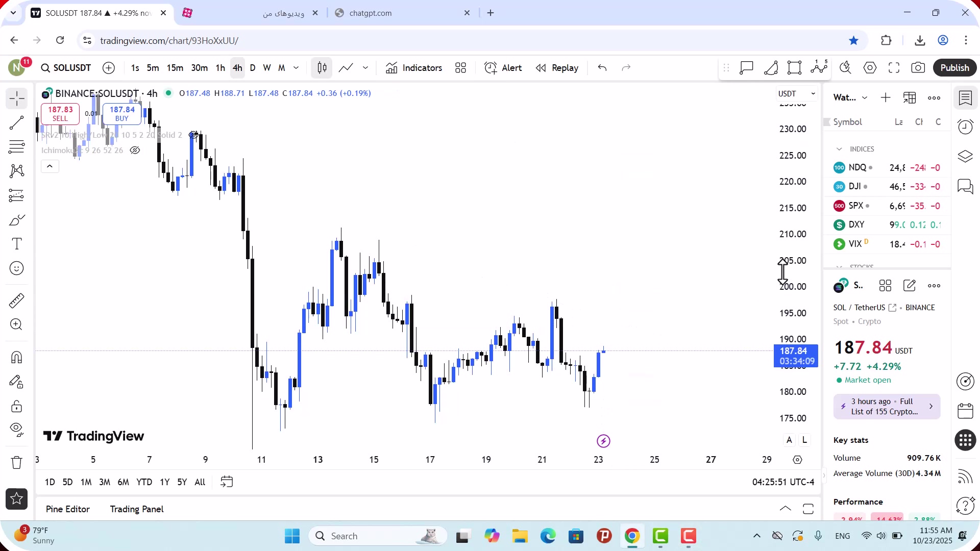Click the compare or add symbol plus icon

[109, 68]
